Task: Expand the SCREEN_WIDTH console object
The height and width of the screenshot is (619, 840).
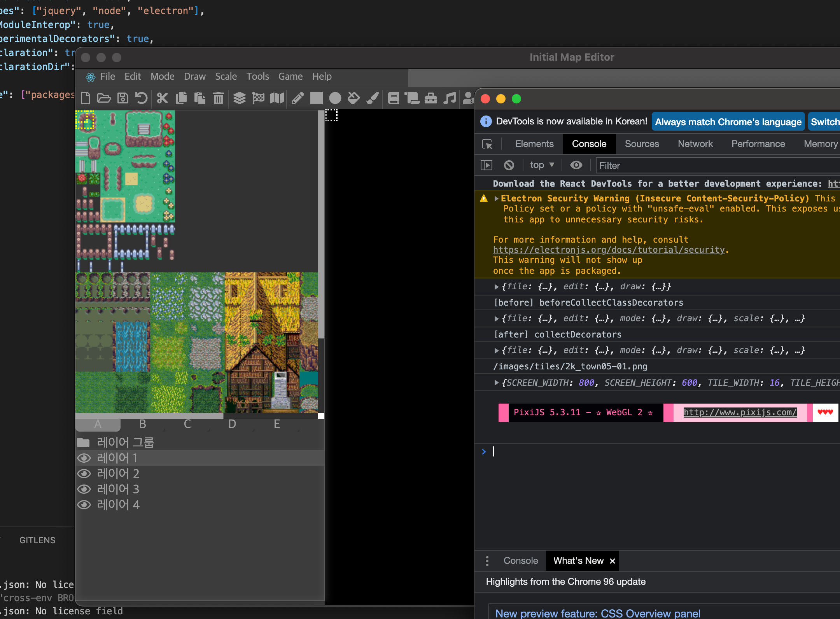Action: coord(497,383)
